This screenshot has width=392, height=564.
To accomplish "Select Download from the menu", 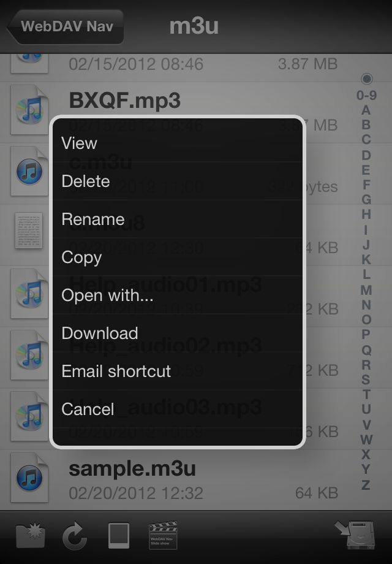I will [178, 333].
